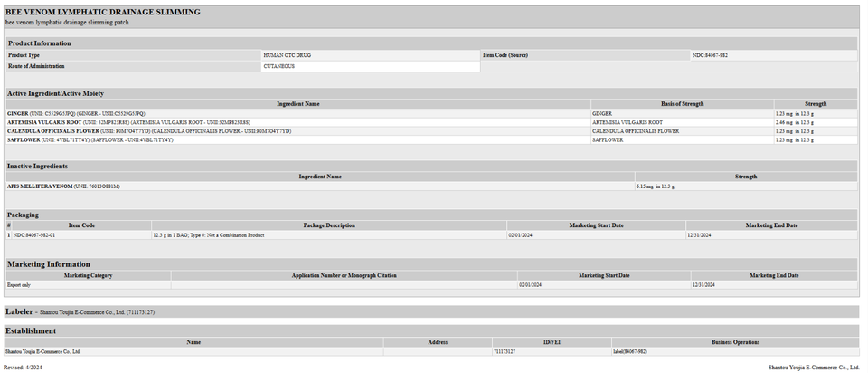This screenshot has width=868, height=373.
Task: Click the BEE VENOM LYMPHATIC DRAINAGE SLIMMING title
Action: (103, 12)
